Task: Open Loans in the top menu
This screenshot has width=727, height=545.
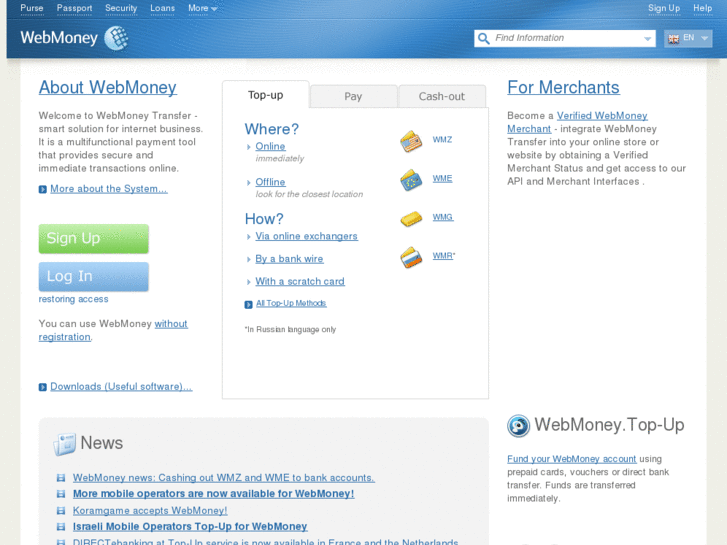Action: tap(162, 8)
